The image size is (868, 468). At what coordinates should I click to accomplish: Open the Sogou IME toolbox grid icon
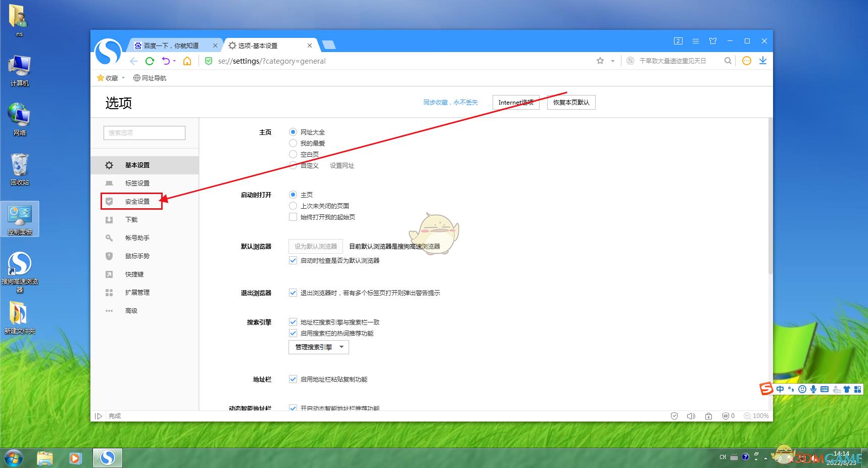click(857, 389)
